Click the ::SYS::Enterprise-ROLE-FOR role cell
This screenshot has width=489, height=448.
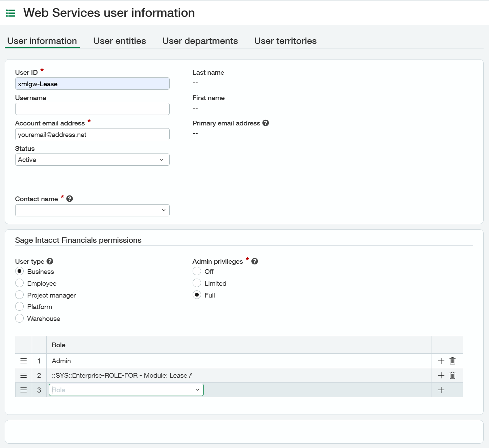[x=239, y=375]
